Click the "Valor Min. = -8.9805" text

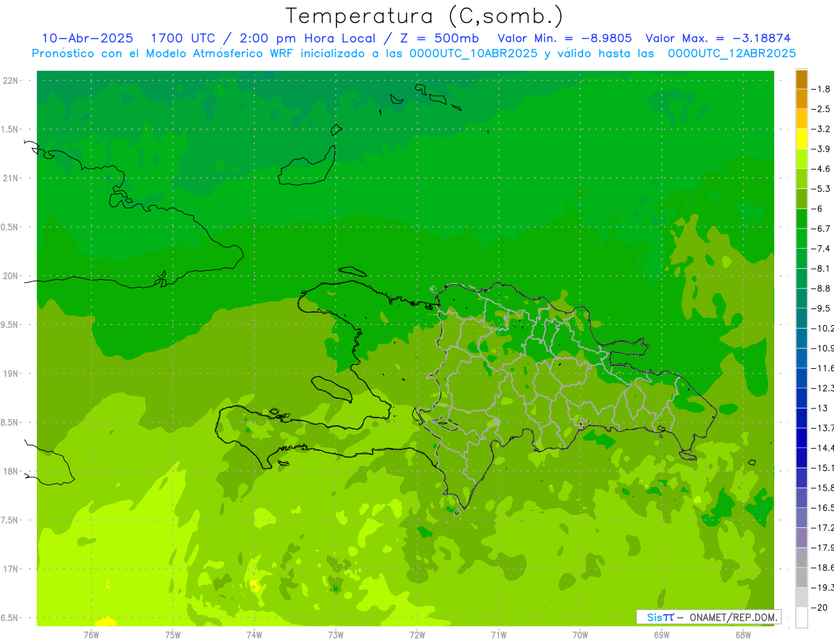[x=565, y=38]
